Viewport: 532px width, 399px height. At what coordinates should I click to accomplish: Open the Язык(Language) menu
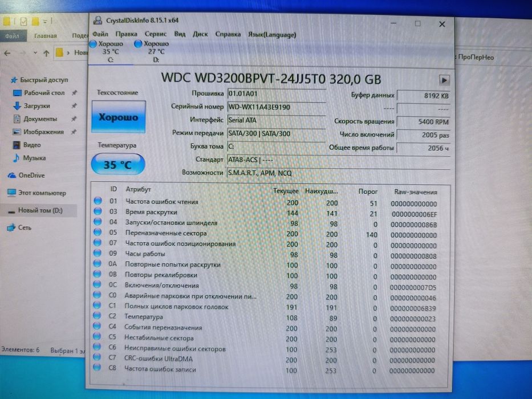(x=272, y=35)
